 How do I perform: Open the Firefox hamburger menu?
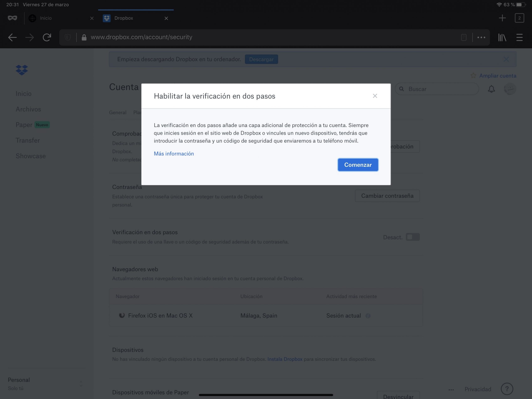pos(519,37)
